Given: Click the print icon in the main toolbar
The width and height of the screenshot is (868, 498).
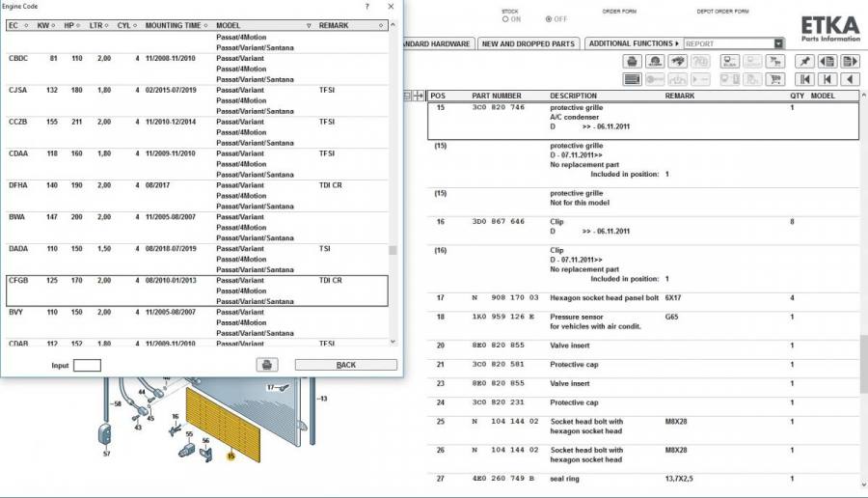Looking at the screenshot, I should coord(633,62).
